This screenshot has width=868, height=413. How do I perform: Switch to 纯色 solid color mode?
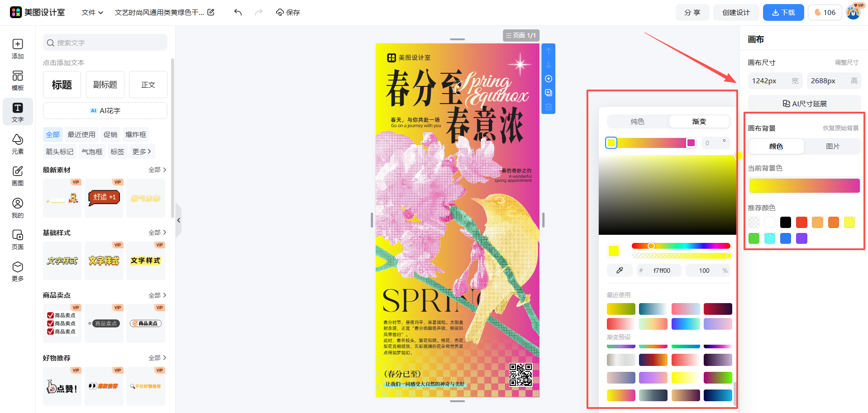[x=637, y=121]
